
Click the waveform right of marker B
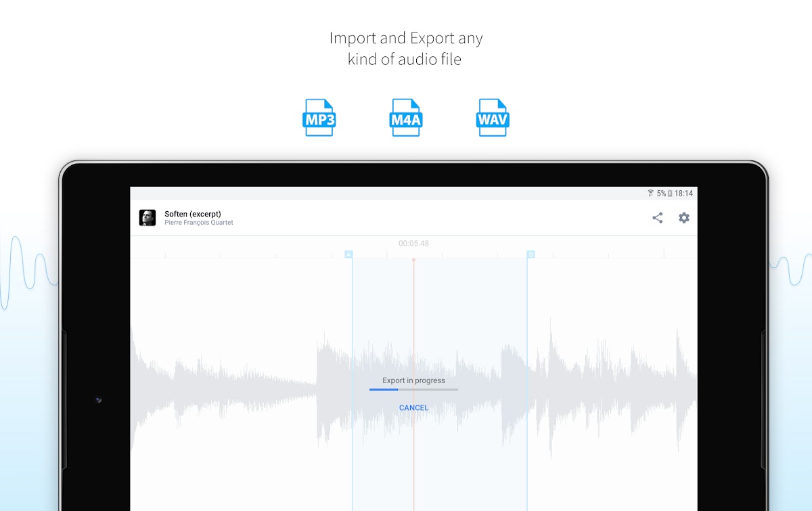[609, 379]
